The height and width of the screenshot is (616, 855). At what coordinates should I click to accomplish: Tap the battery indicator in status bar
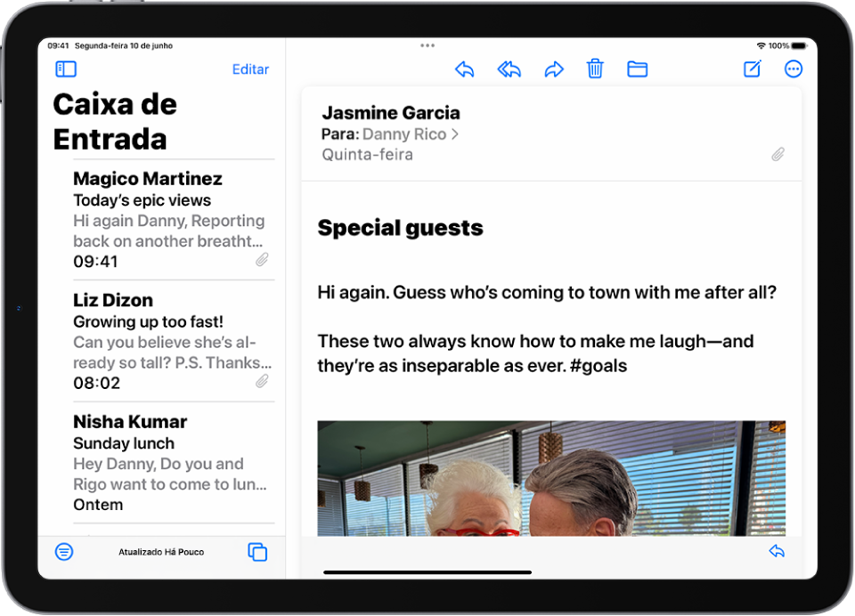coord(798,45)
